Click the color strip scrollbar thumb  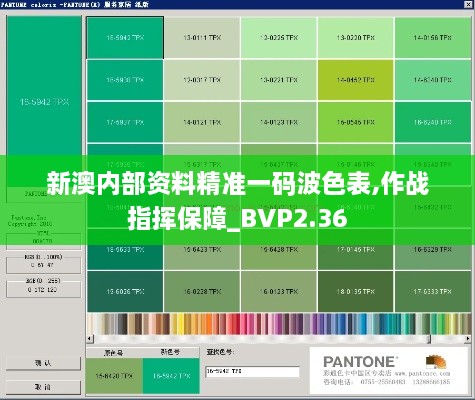coord(429,339)
